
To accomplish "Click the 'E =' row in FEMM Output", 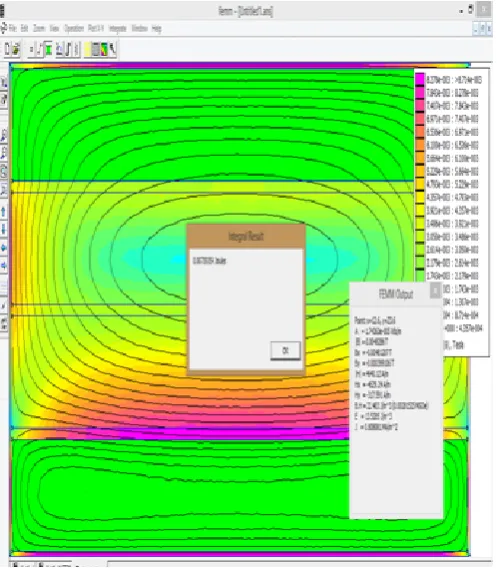I will click(373, 416).
